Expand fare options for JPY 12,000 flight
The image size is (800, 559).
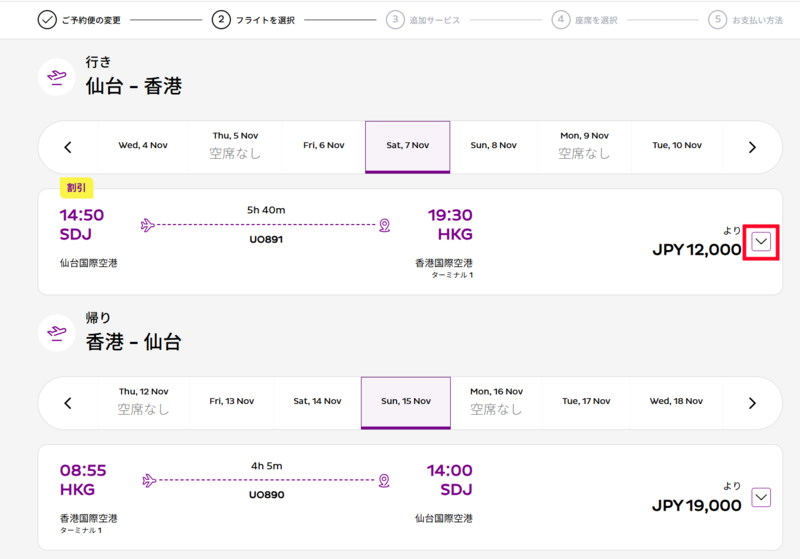click(x=761, y=242)
